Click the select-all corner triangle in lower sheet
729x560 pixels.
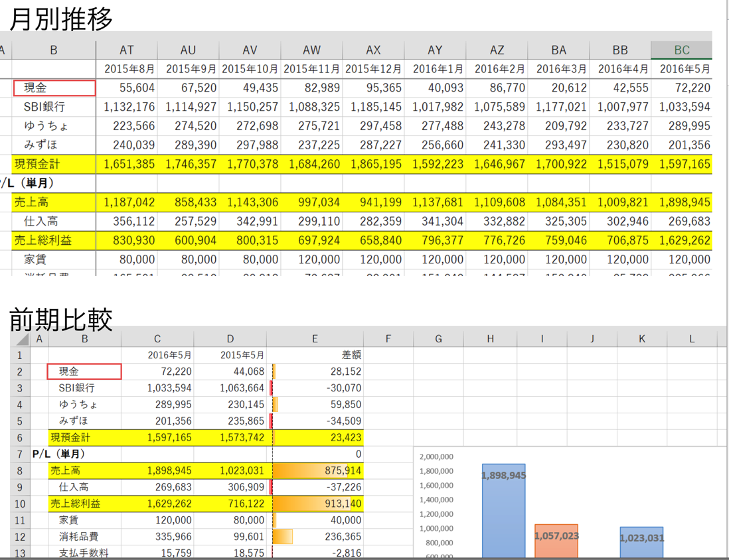pos(21,339)
